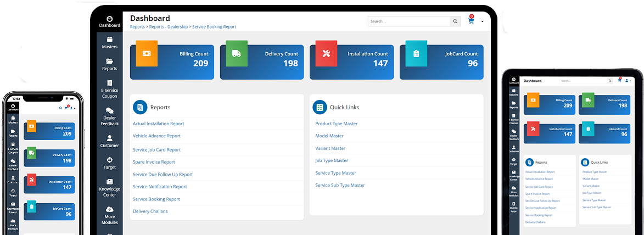This screenshot has width=644, height=235.
Task: Open the user account dropdown on right tablet
Action: [627, 81]
